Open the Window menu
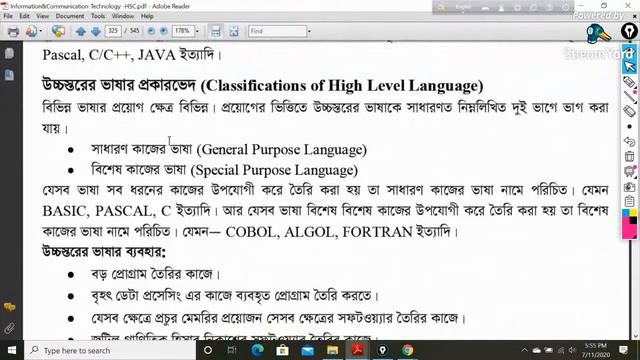 [122, 16]
